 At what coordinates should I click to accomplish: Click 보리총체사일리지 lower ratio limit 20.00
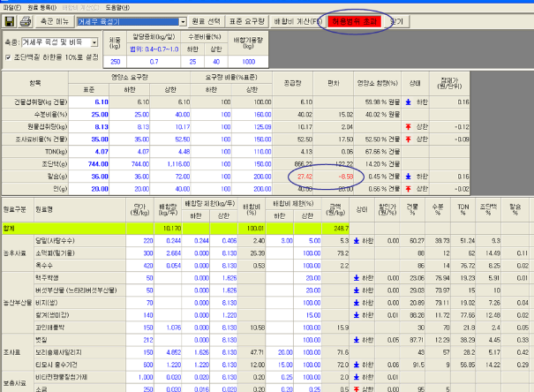pos(279,352)
